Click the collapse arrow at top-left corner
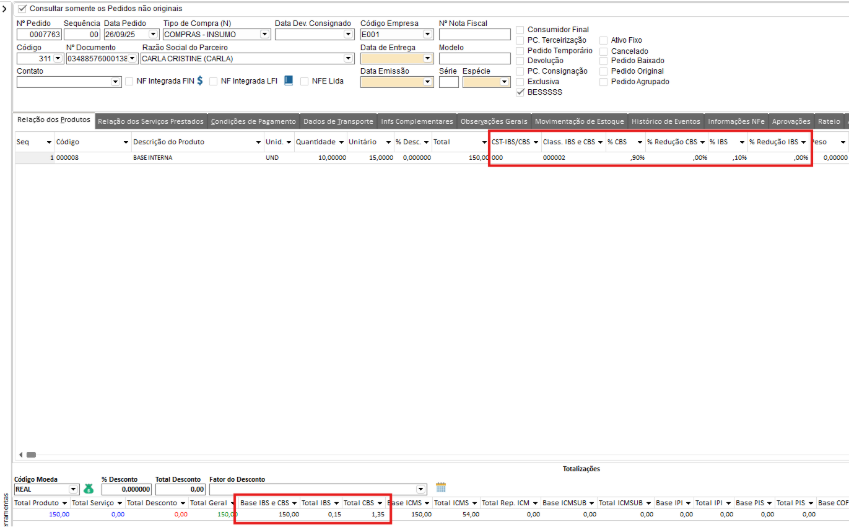Screen dimensions: 849x528 4,6
